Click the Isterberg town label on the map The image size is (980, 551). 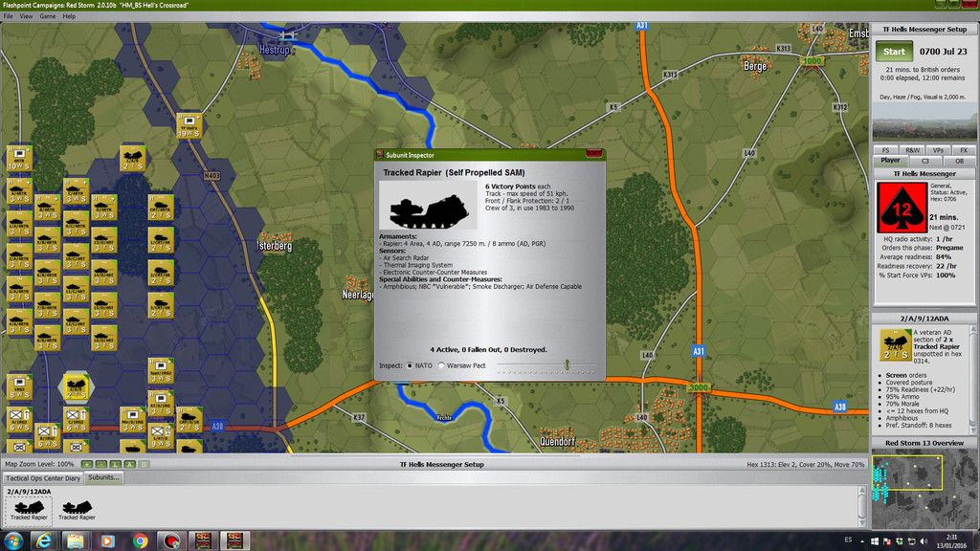coord(275,246)
